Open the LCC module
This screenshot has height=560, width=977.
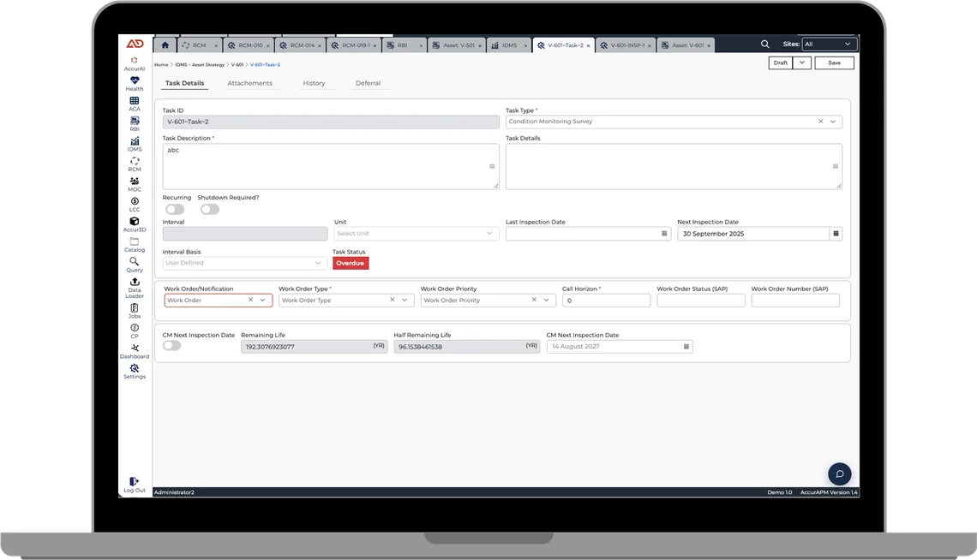tap(134, 204)
